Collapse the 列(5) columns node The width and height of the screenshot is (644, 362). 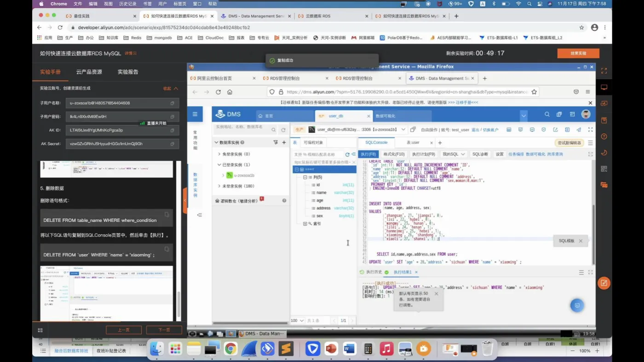305,177
